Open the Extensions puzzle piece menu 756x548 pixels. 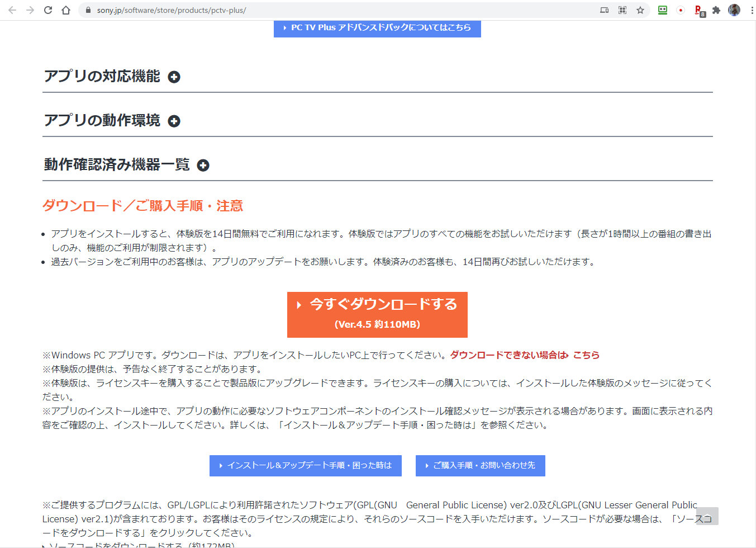716,10
